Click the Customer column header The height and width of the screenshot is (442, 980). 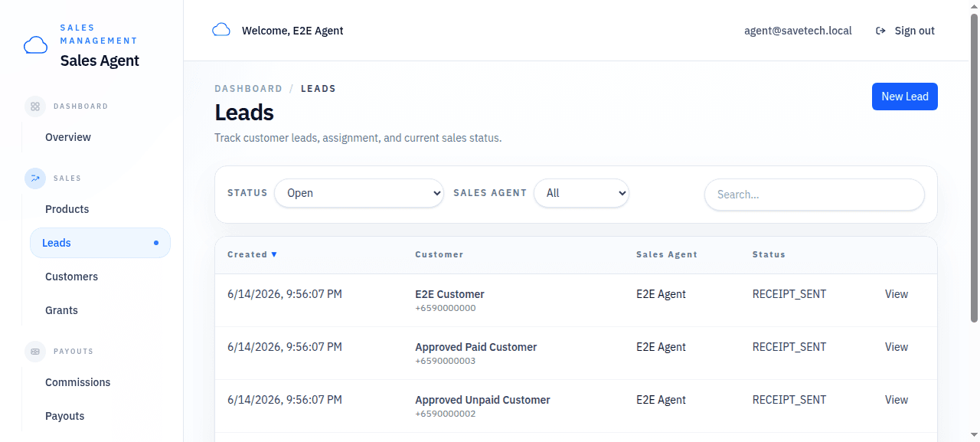point(439,254)
